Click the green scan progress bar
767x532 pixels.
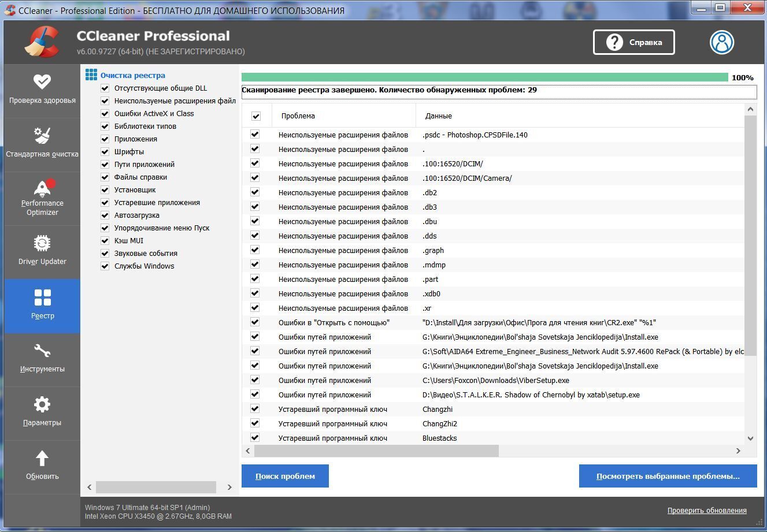click(x=485, y=77)
